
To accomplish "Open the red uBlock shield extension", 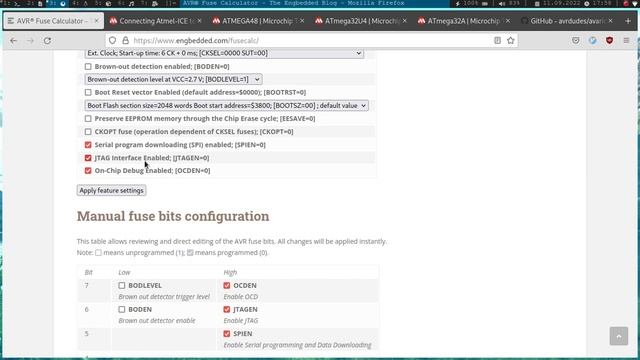I will pyautogui.click(x=609, y=40).
